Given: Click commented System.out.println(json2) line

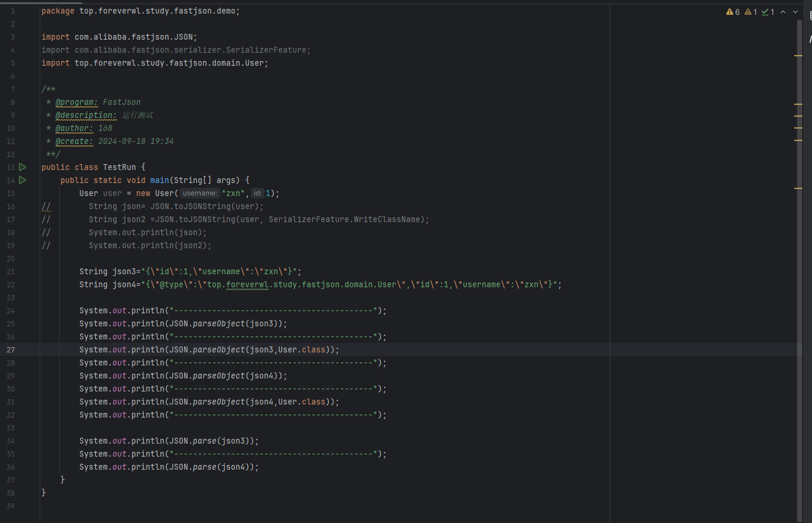Looking at the screenshot, I should point(150,245).
